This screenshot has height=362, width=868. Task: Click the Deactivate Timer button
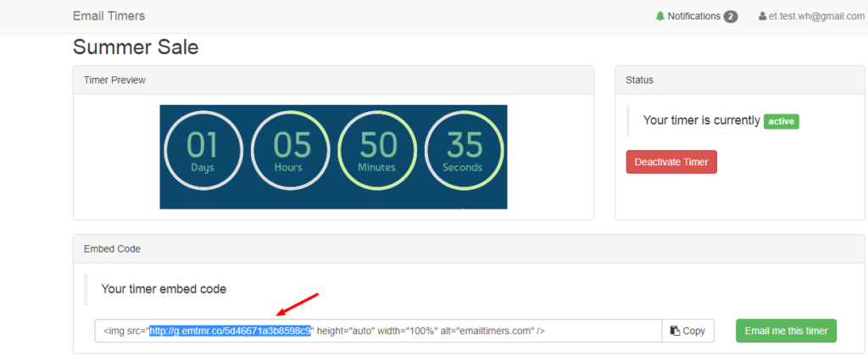pos(671,162)
